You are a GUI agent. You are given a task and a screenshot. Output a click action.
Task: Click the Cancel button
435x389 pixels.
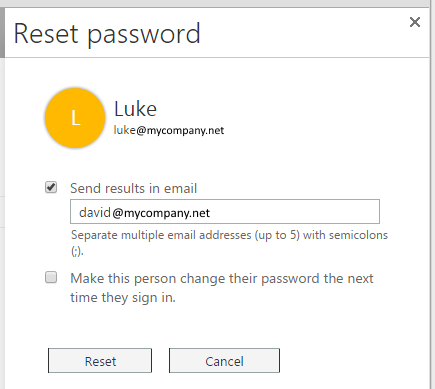pyautogui.click(x=224, y=361)
